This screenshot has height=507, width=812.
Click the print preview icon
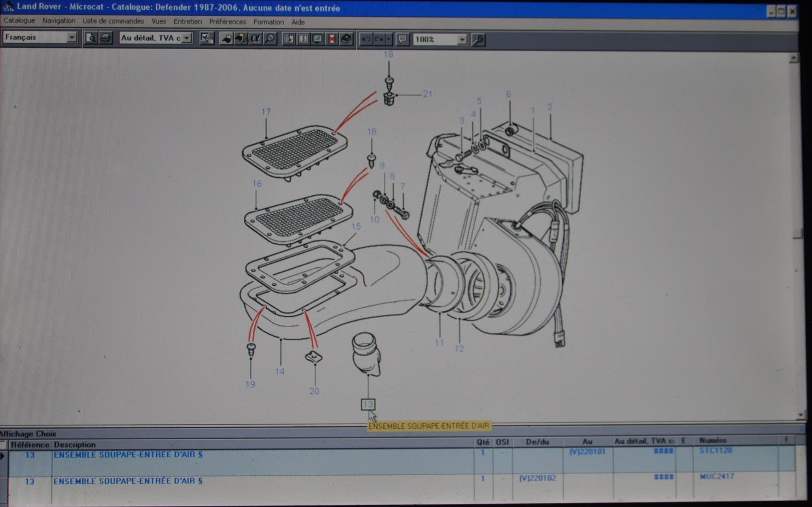(x=90, y=38)
